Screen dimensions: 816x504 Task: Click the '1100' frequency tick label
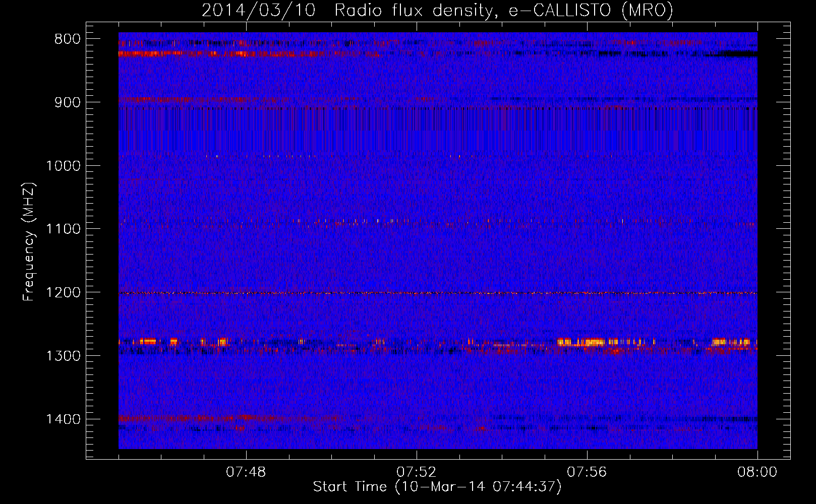63,229
